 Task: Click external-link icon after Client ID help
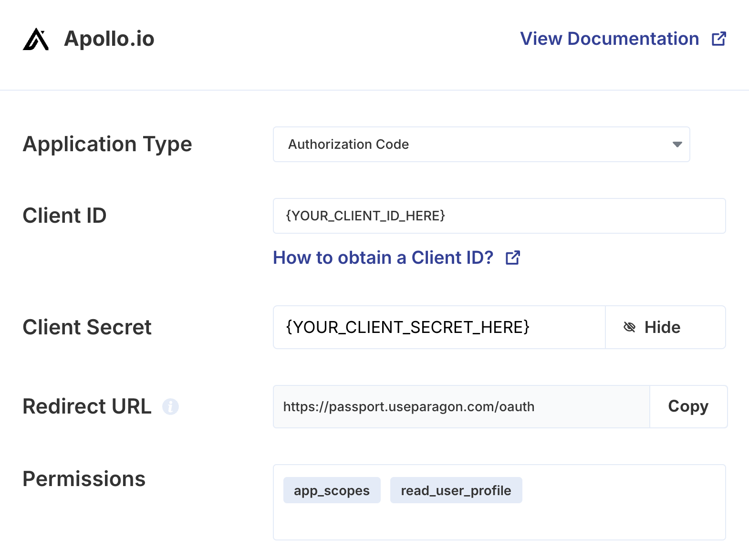513,258
